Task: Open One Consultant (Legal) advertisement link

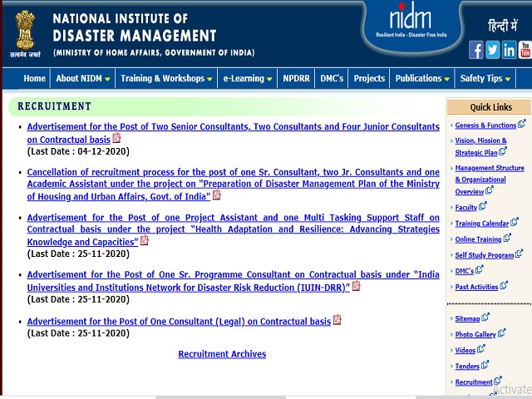Action: click(x=179, y=322)
